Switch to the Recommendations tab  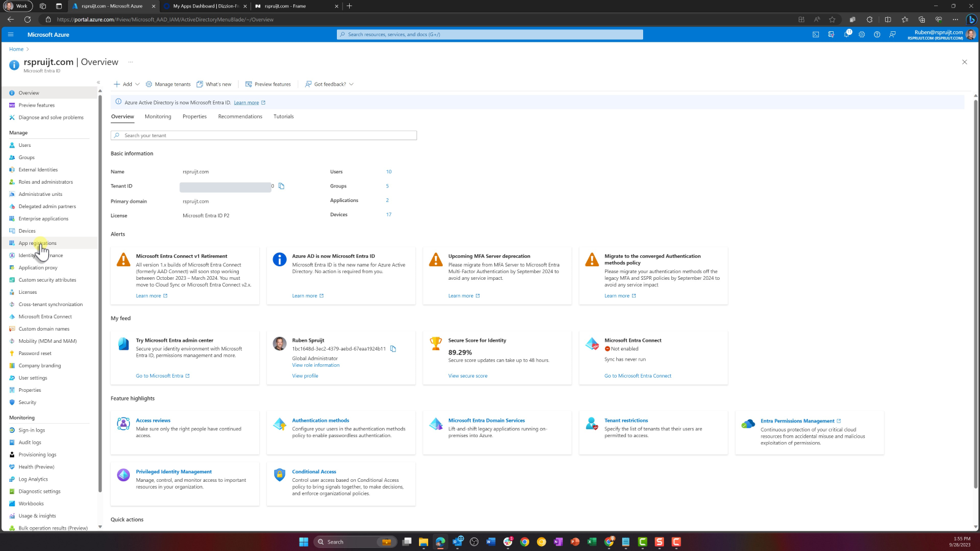pos(240,116)
